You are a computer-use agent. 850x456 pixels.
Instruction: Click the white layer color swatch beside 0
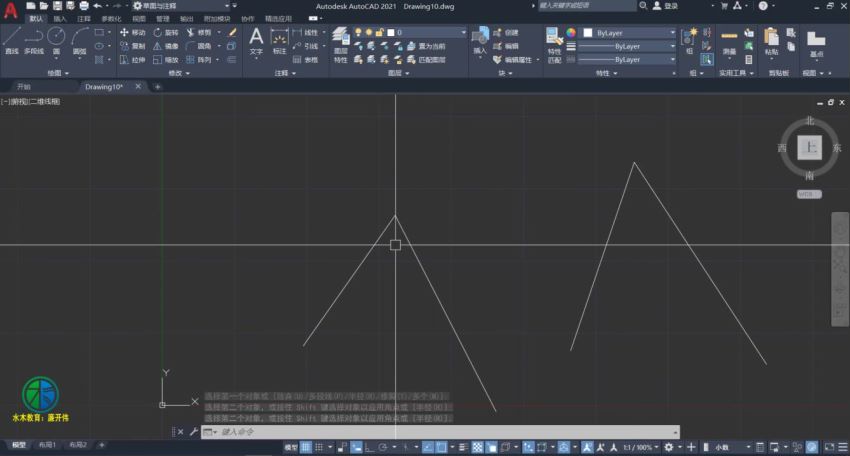tap(391, 33)
